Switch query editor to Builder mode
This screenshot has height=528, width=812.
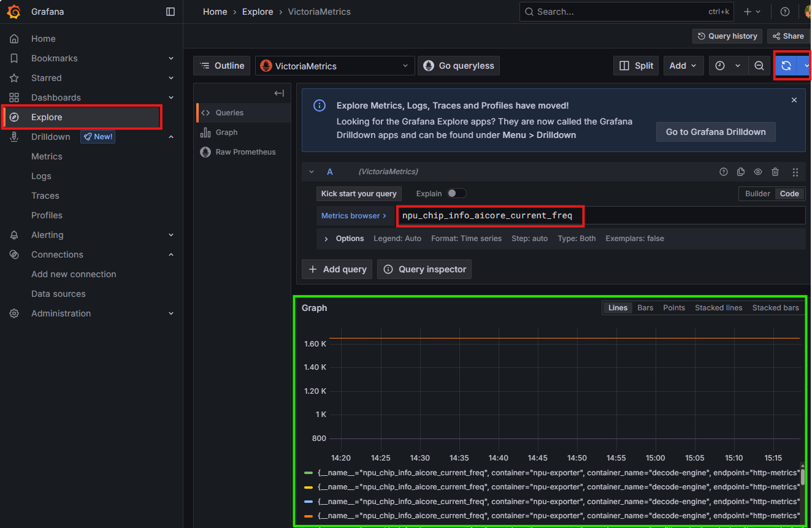(757, 194)
